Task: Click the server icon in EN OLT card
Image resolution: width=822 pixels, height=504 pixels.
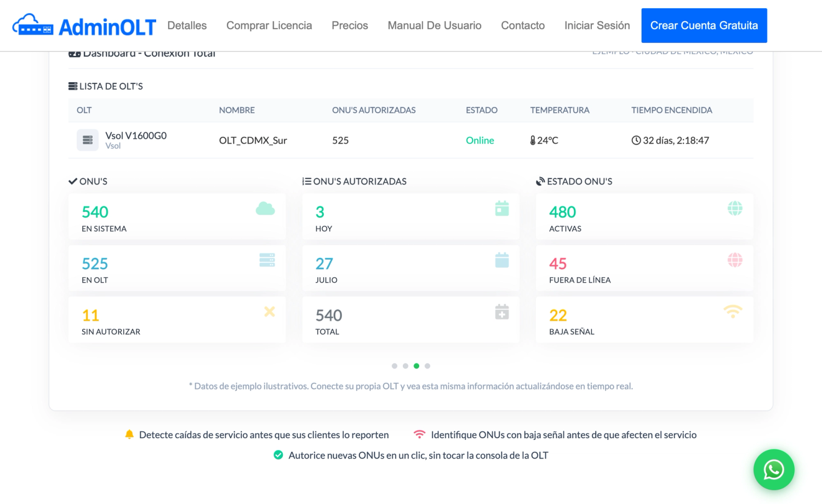Action: 267,260
